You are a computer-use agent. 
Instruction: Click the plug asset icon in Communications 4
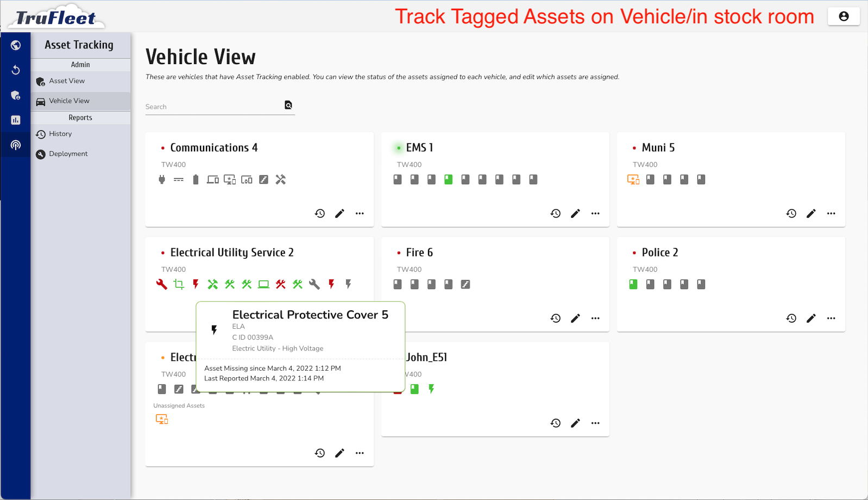pyautogui.click(x=162, y=179)
